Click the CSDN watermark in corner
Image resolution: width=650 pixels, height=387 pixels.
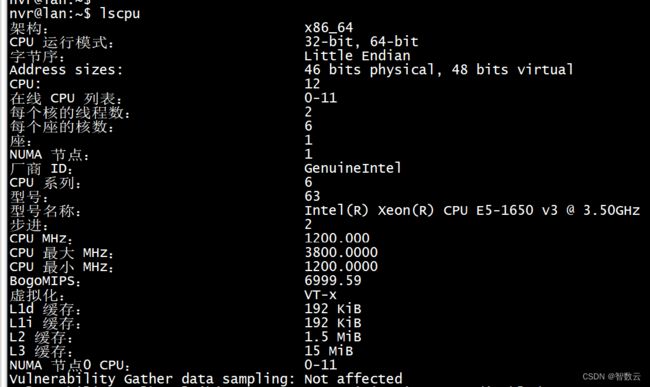point(611,377)
